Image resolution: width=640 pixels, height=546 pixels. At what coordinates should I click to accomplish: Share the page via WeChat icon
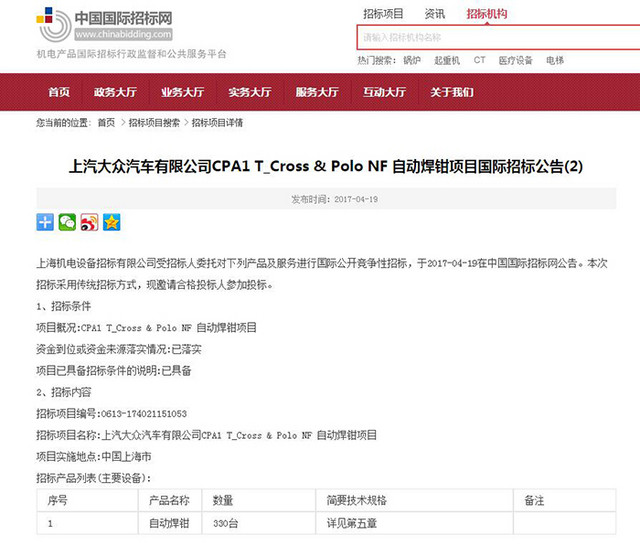pyautogui.click(x=67, y=222)
